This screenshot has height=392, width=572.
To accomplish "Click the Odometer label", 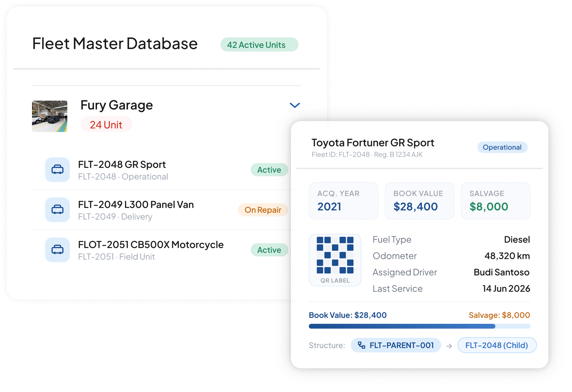I will pyautogui.click(x=395, y=256).
